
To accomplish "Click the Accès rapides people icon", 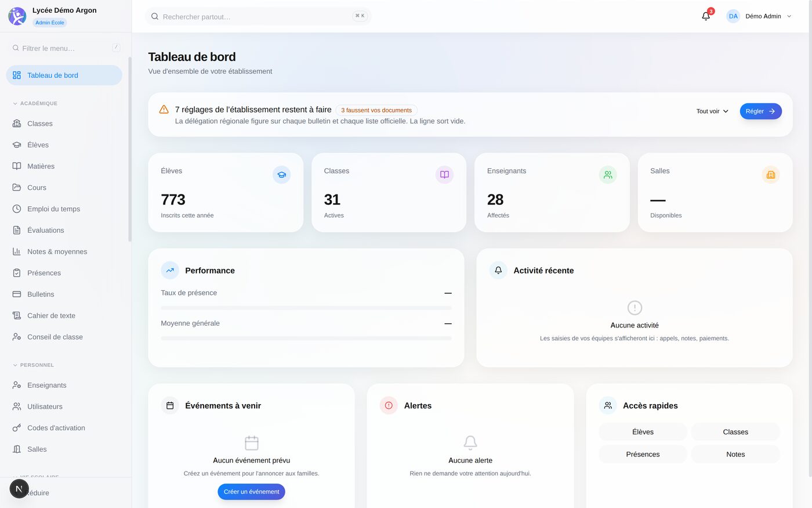I will coord(608,406).
